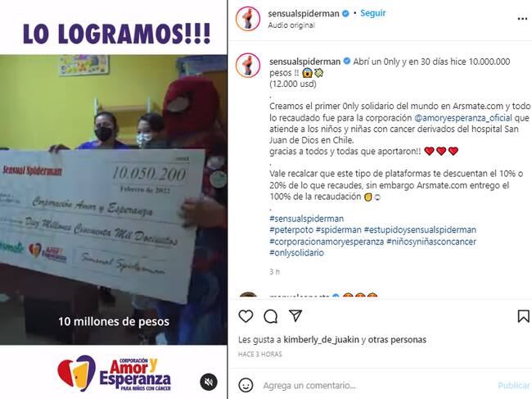Click the Agrega un comentario field
Image resolution: width=532 pixels, height=399 pixels.
tap(376, 385)
